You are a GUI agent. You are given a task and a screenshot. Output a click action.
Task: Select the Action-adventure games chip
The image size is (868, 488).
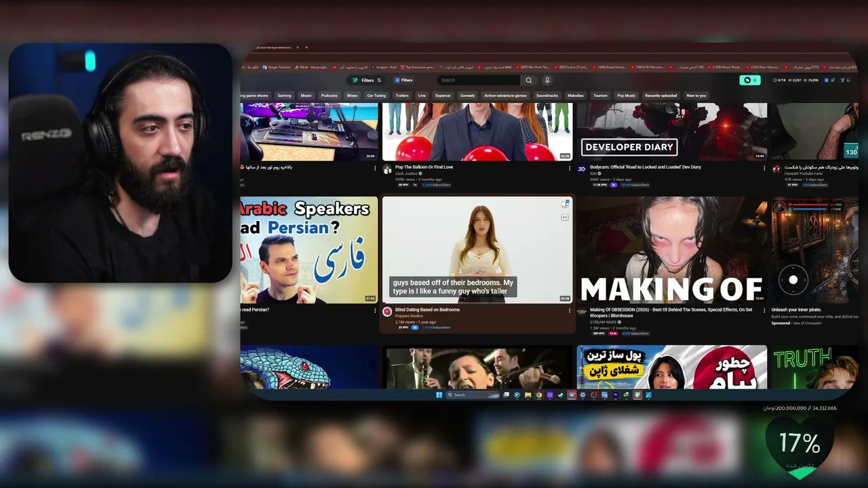click(x=505, y=96)
